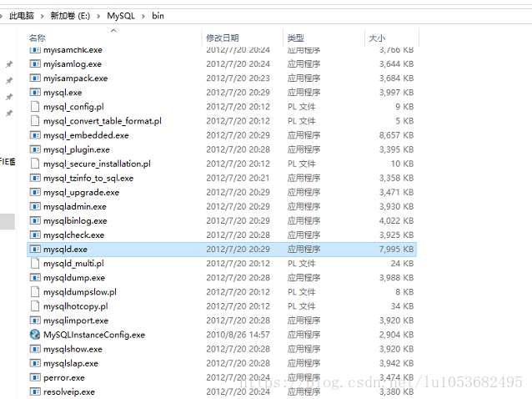Select the file name mysql_convert_table_format.pl
The image size is (532, 399).
point(102,121)
